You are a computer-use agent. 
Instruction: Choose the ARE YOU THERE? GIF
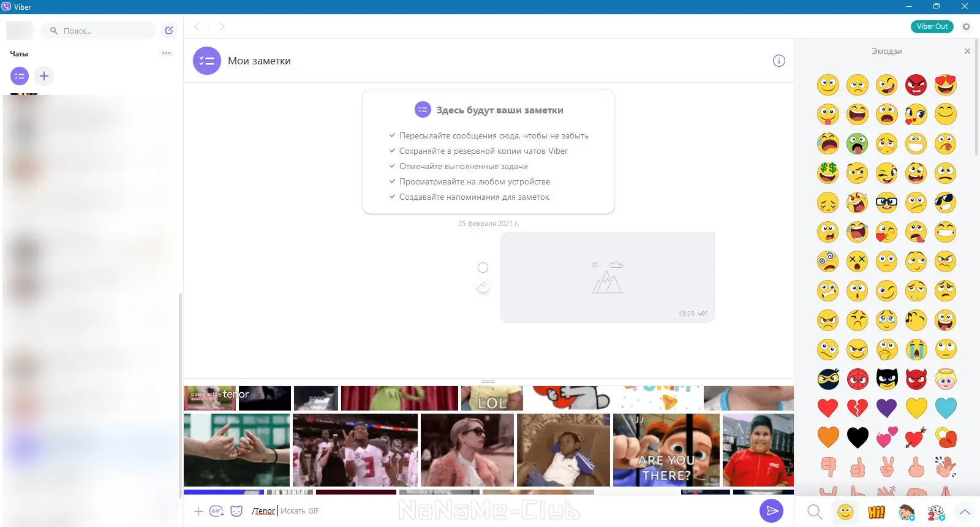coord(666,450)
